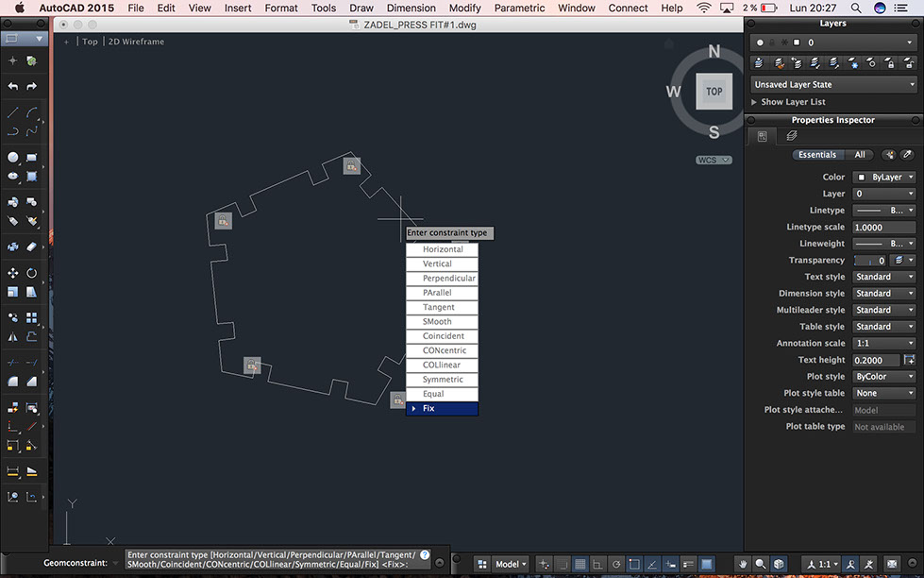The height and width of the screenshot is (578, 924).
Task: Select the Line drawing tool
Action: tap(13, 111)
